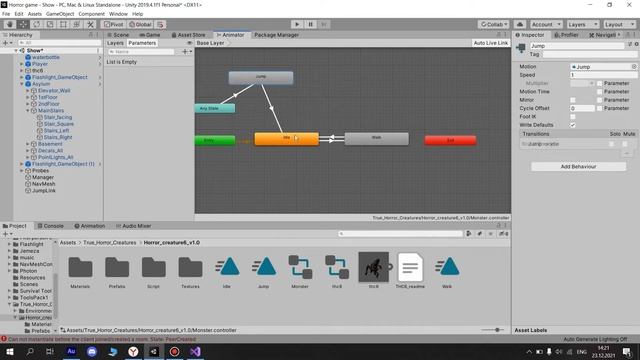Click the Speed input field
The height and width of the screenshot is (360, 640).
coord(603,75)
